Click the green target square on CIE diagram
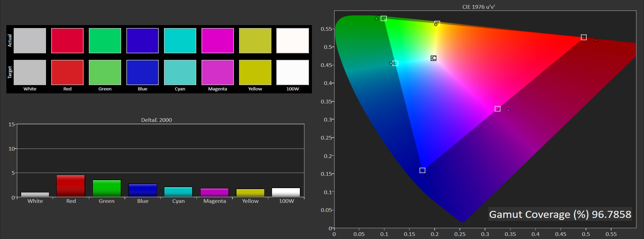644x239 pixels. coord(384,18)
